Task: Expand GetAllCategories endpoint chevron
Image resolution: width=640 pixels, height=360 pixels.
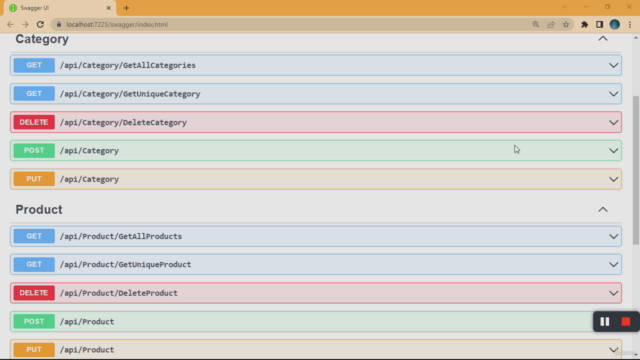Action: click(x=613, y=65)
